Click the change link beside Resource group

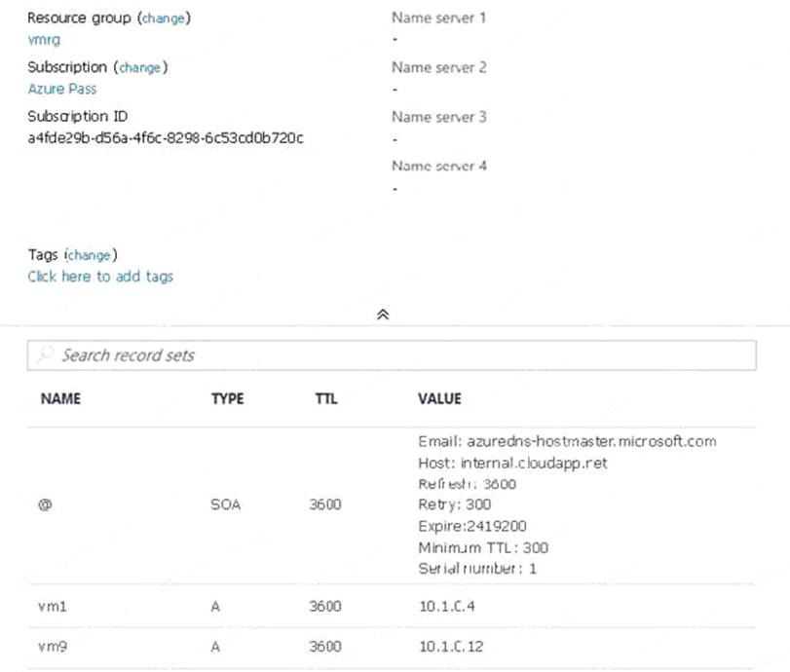click(x=164, y=19)
